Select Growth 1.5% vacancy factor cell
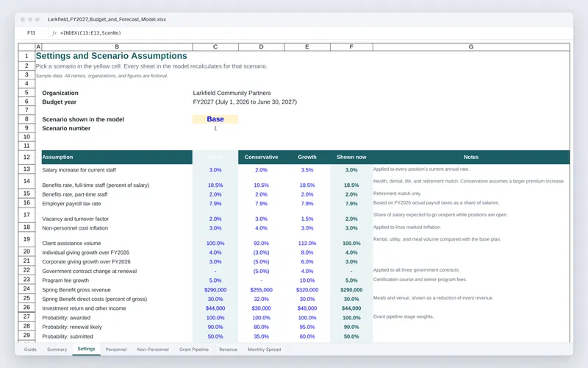Viewport: 588px width, 368px height. [307, 219]
